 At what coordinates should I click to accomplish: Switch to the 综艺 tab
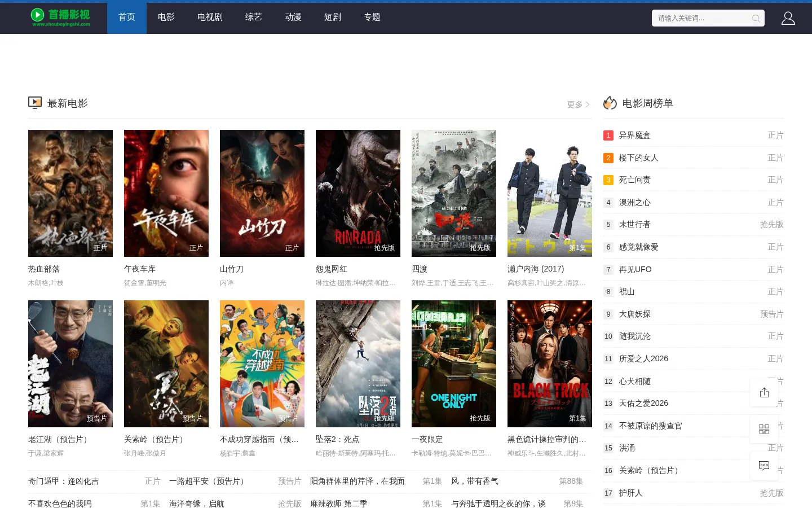(254, 17)
